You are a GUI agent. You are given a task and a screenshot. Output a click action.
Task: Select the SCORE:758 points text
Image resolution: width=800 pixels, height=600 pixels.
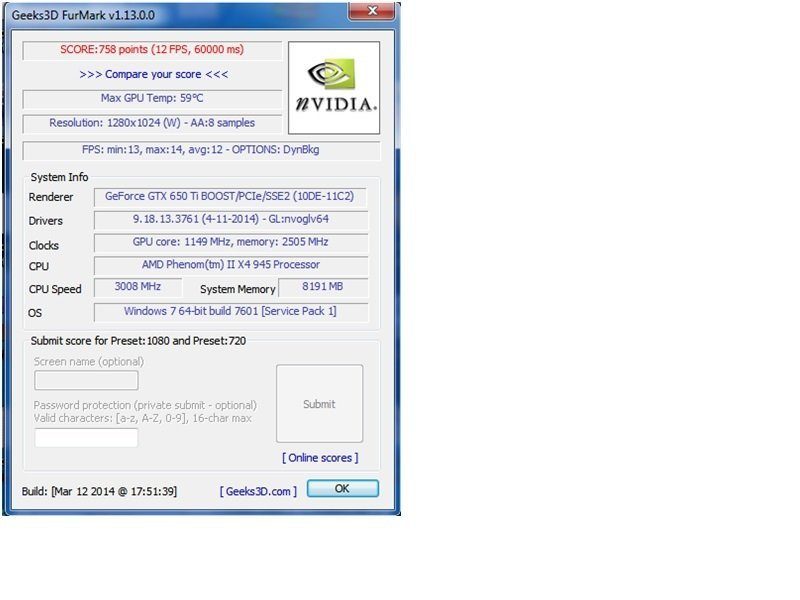click(x=152, y=50)
